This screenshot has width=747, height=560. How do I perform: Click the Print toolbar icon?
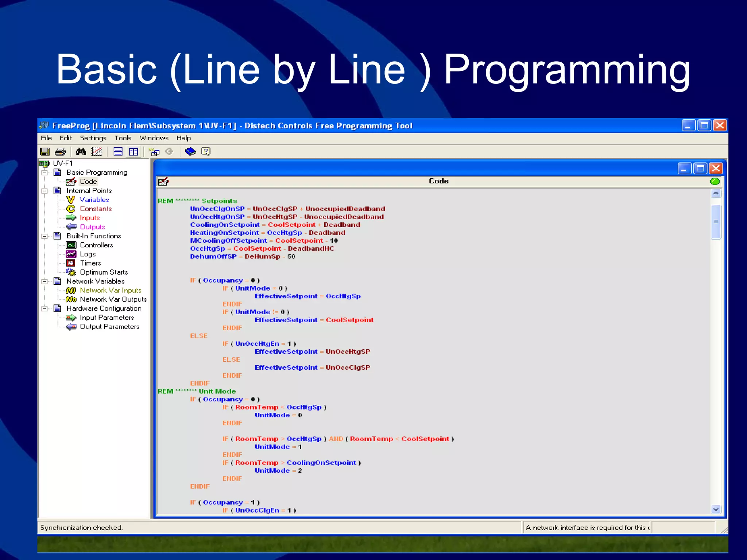coord(60,152)
